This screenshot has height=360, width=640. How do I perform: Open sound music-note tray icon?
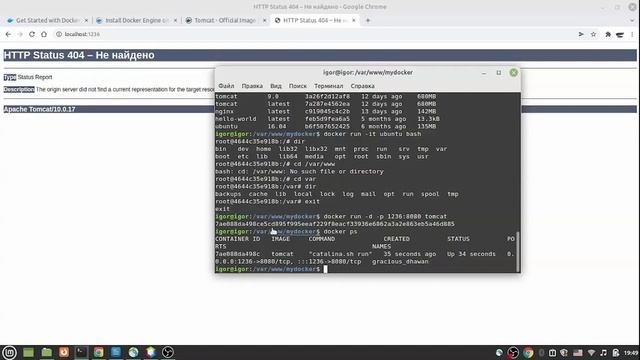click(x=603, y=353)
